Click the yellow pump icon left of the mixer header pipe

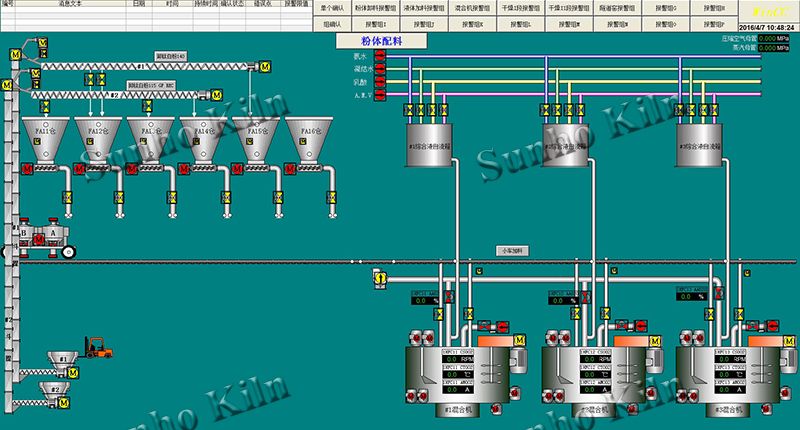pyautogui.click(x=380, y=279)
